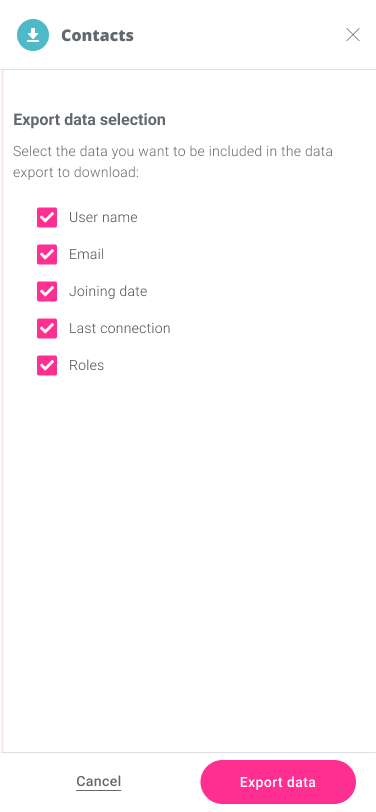Click the teal download icon beside Contacts
This screenshot has width=376, height=812.
click(33, 35)
